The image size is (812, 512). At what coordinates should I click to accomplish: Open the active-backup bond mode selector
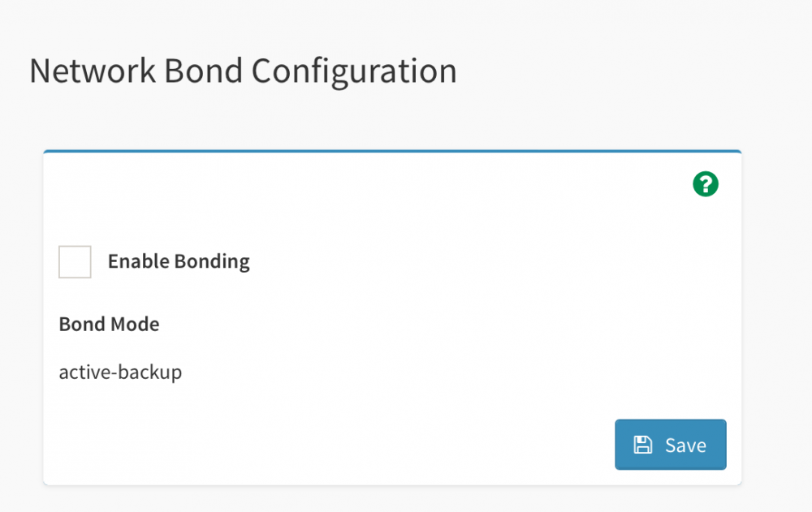(x=120, y=372)
